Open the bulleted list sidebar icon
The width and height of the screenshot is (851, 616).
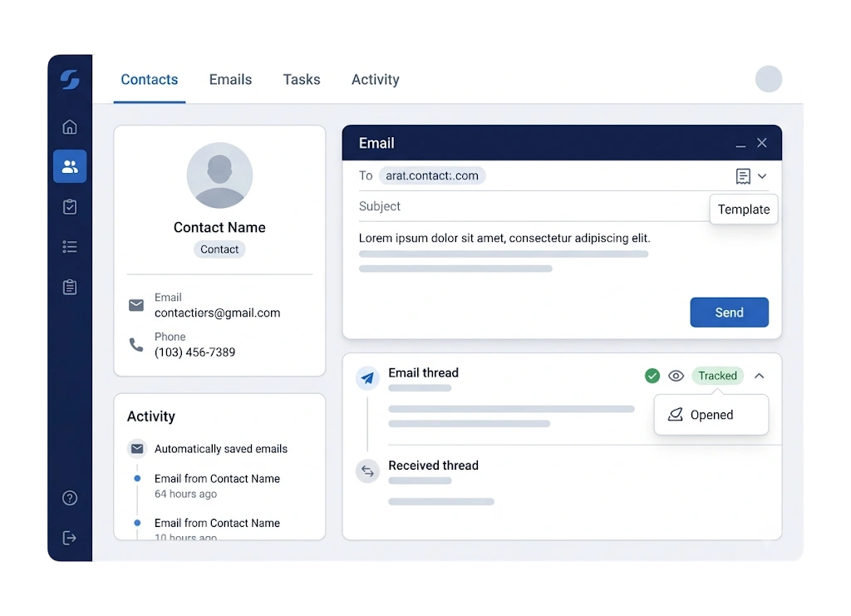tap(70, 247)
